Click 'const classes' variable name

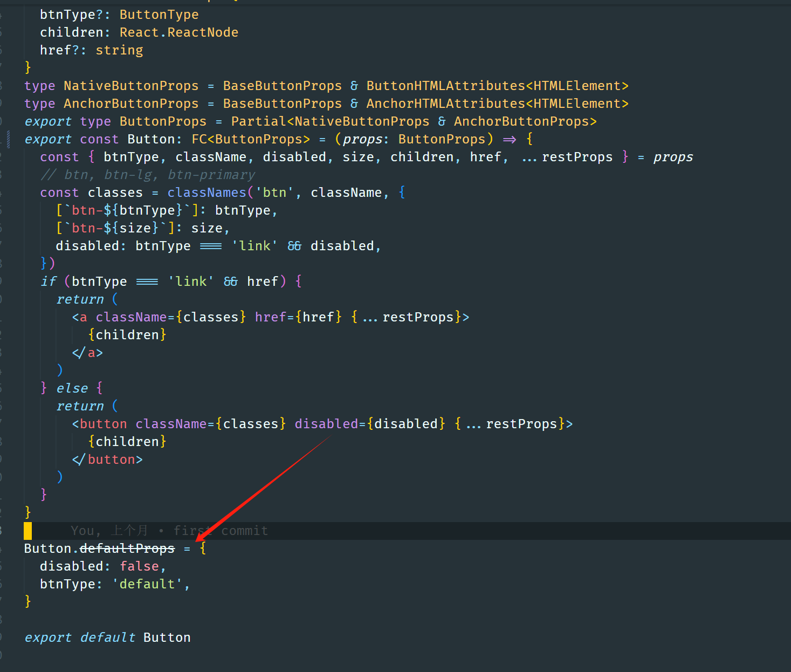[115, 193]
